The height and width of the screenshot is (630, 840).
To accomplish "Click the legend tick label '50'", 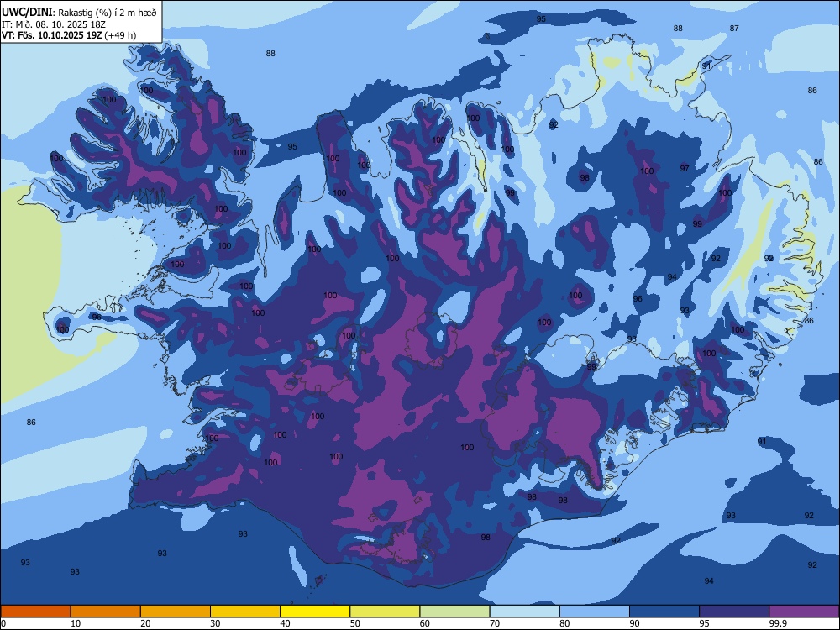I will 355,623.
